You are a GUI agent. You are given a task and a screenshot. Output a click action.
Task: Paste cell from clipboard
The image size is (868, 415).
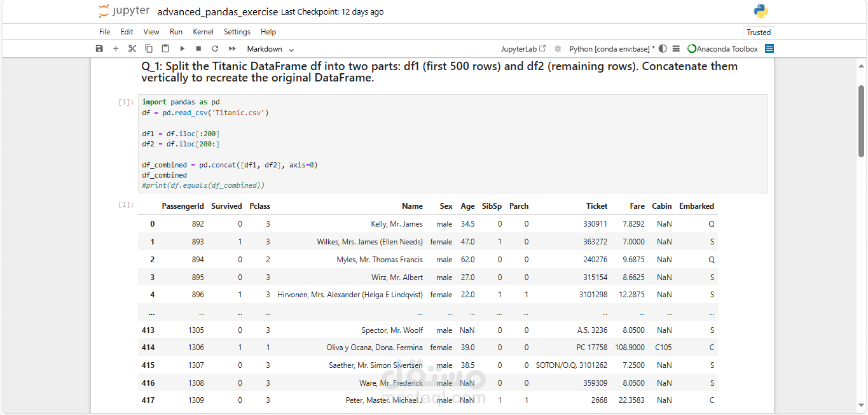tap(165, 49)
